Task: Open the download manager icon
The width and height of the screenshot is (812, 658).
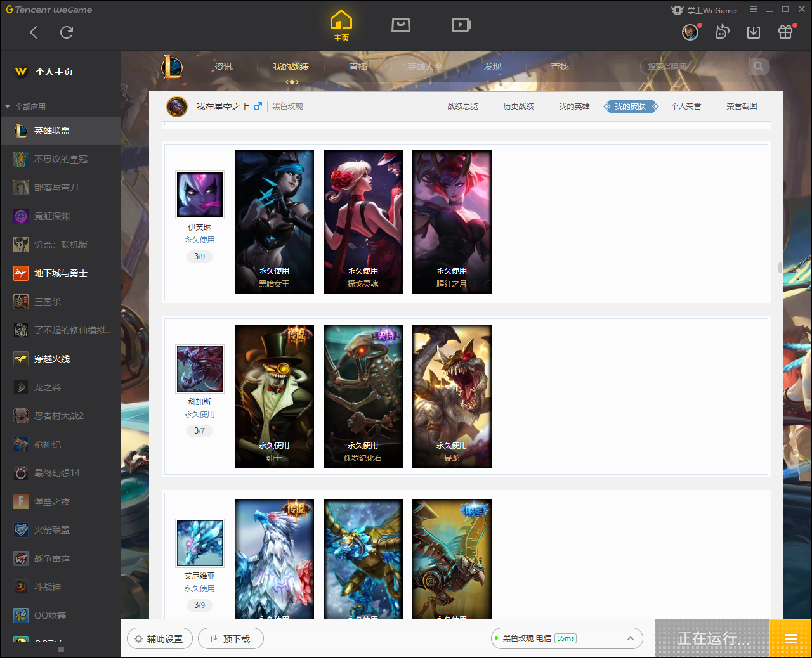Action: click(x=754, y=32)
